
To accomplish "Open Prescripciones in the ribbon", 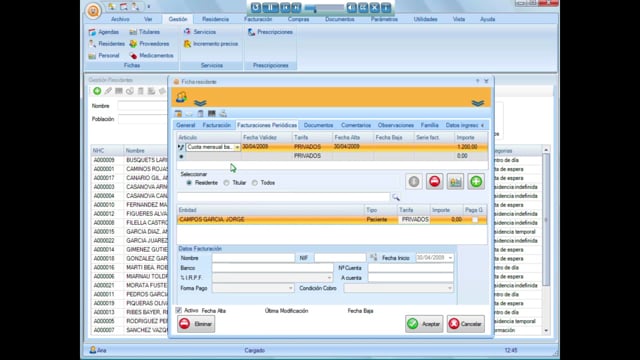I will [270, 32].
